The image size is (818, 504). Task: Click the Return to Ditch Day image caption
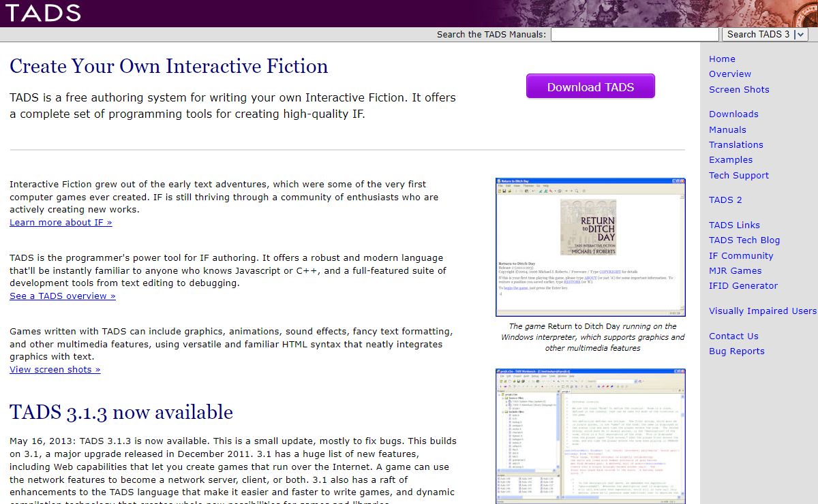pyautogui.click(x=592, y=337)
